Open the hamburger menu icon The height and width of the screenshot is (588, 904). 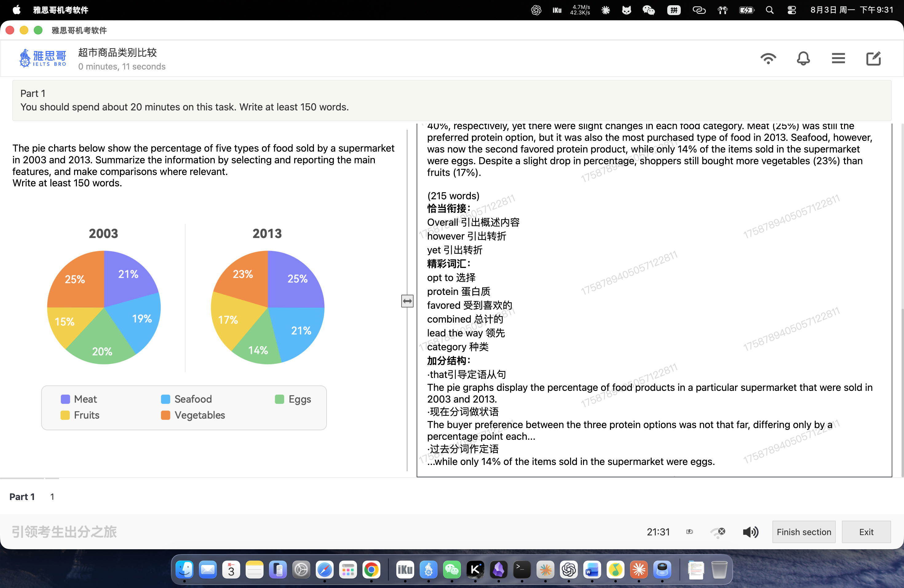838,58
